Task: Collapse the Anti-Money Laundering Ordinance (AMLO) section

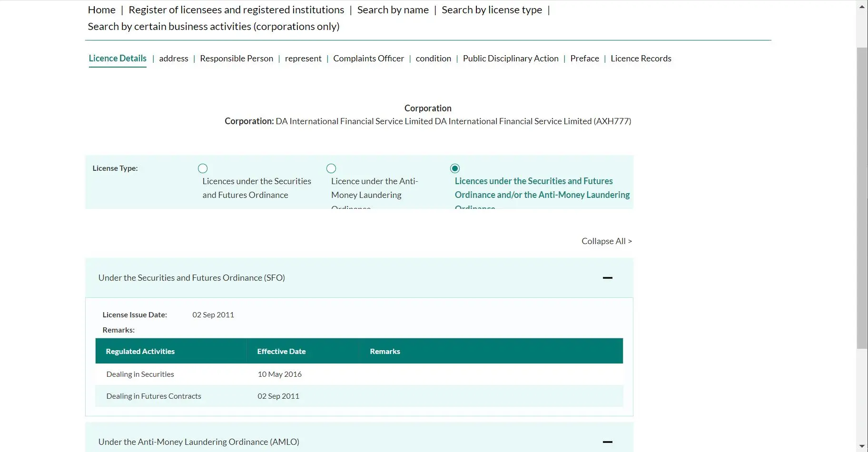Action: click(608, 442)
